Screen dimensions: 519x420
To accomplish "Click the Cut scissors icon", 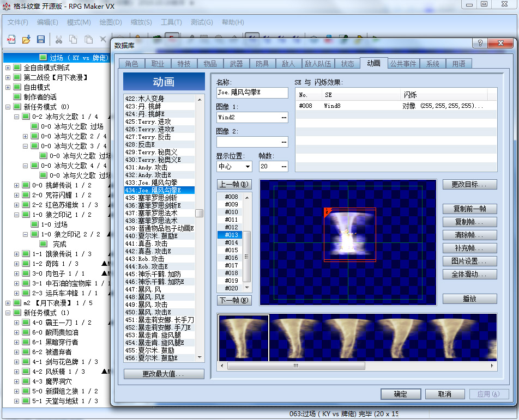I will (x=59, y=39).
